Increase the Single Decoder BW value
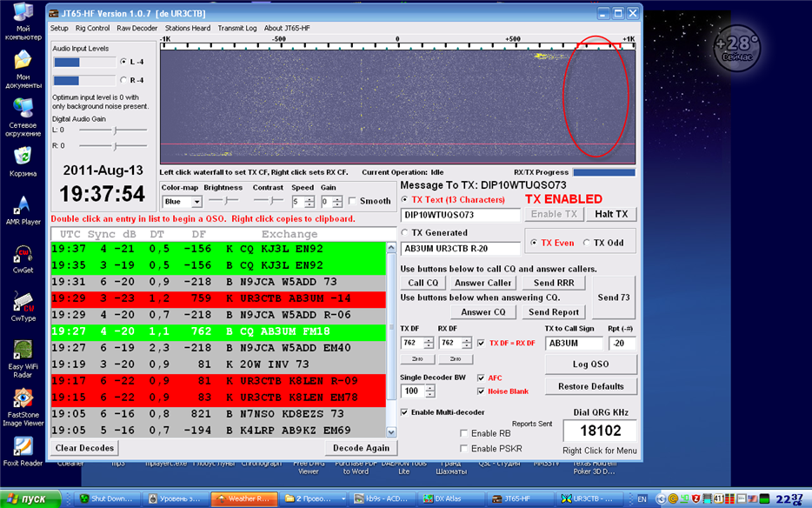812x508 pixels. pyautogui.click(x=429, y=388)
